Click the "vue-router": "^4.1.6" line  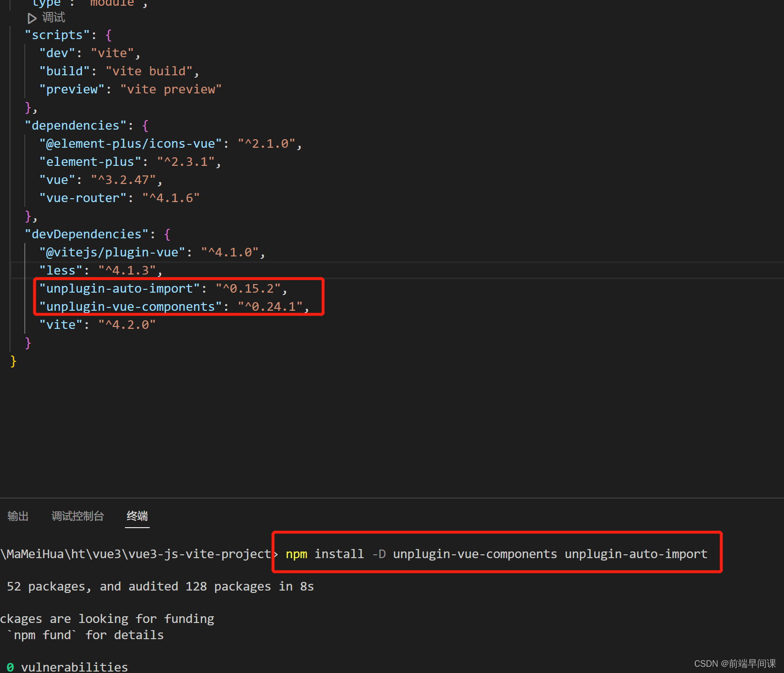(x=120, y=198)
